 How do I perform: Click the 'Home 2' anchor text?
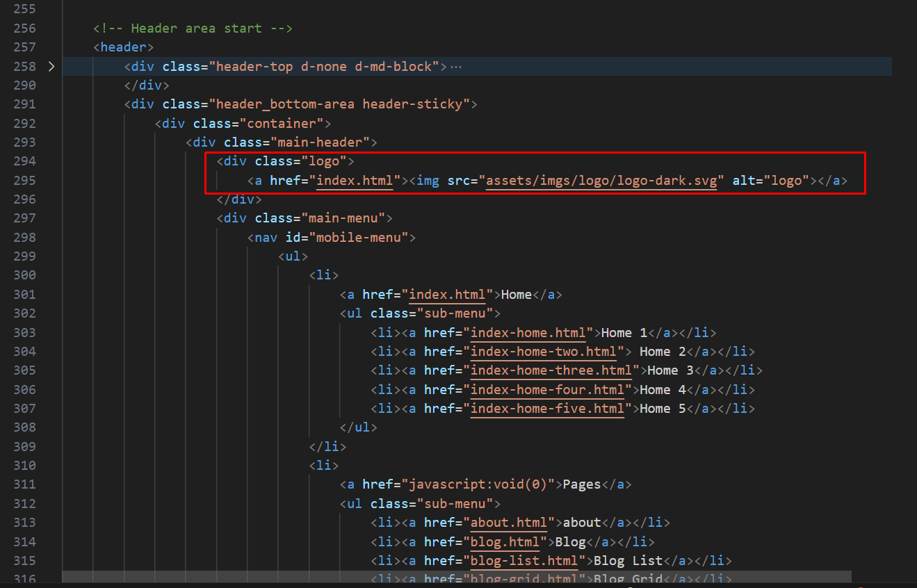pyautogui.click(x=663, y=352)
